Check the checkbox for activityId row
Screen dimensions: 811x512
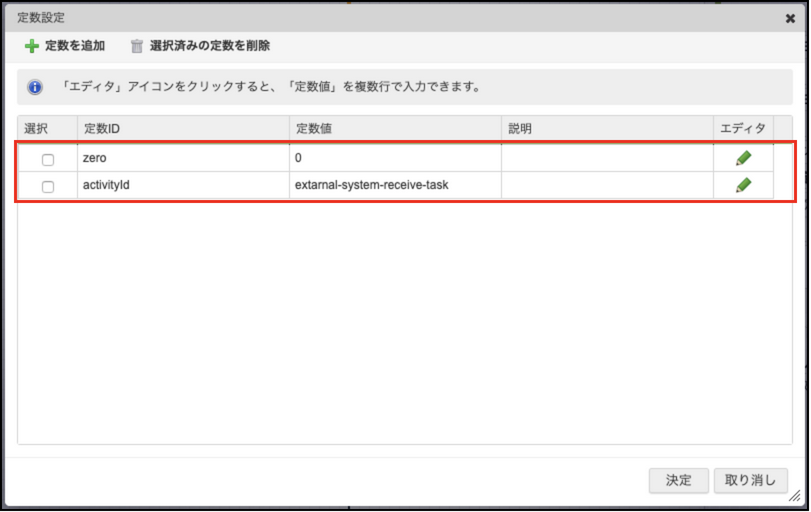(x=48, y=186)
